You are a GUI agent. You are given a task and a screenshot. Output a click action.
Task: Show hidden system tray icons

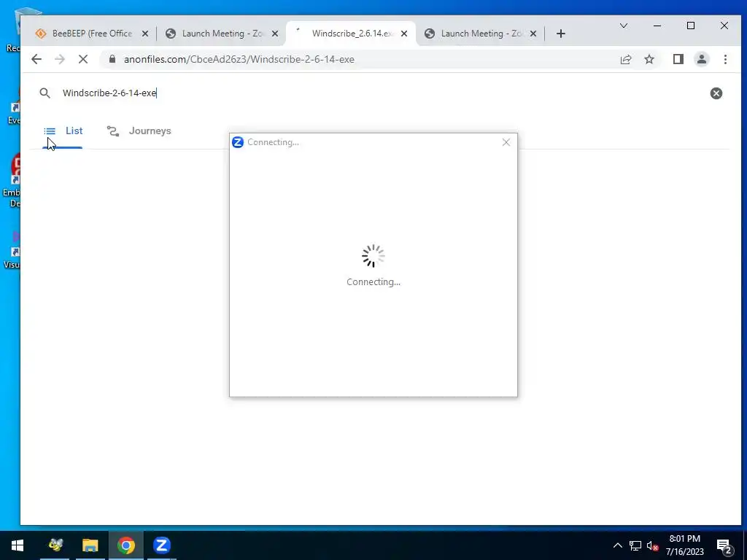pyautogui.click(x=617, y=545)
